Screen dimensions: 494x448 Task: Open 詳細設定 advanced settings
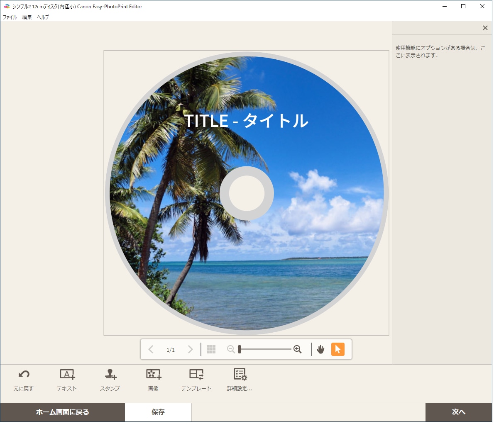tap(240, 380)
